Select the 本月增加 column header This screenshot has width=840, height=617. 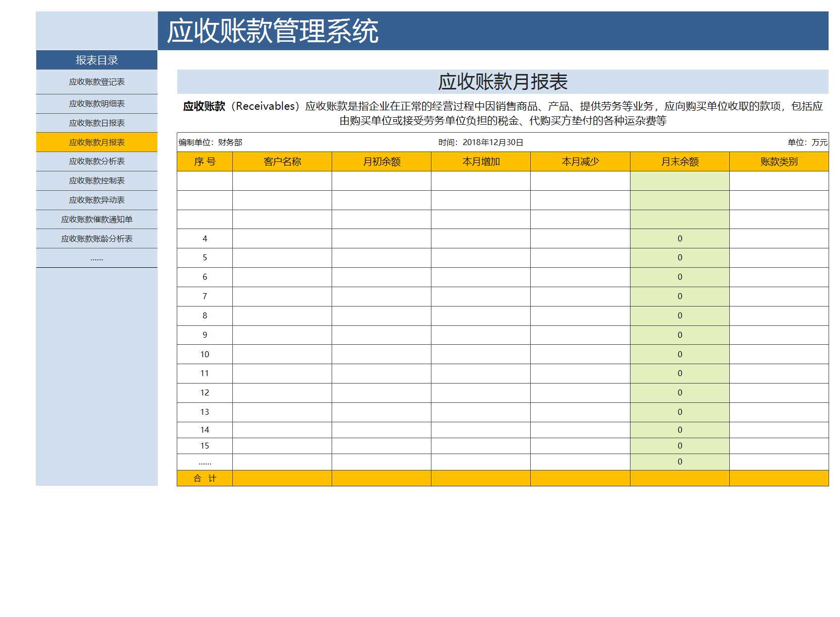coord(481,161)
